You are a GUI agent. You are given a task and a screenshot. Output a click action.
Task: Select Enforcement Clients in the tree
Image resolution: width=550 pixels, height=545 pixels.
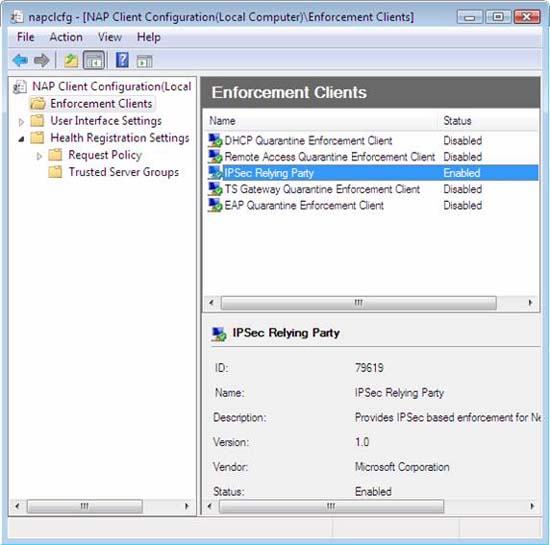101,104
